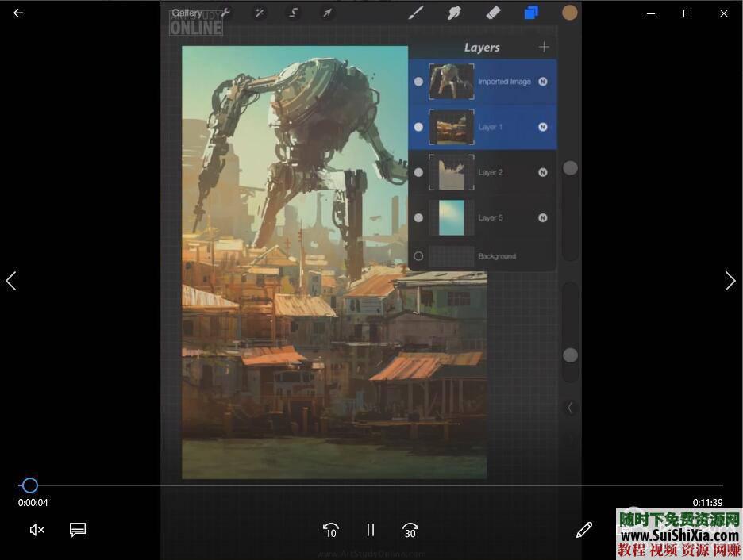Select the Paintbrush tool

(x=416, y=13)
